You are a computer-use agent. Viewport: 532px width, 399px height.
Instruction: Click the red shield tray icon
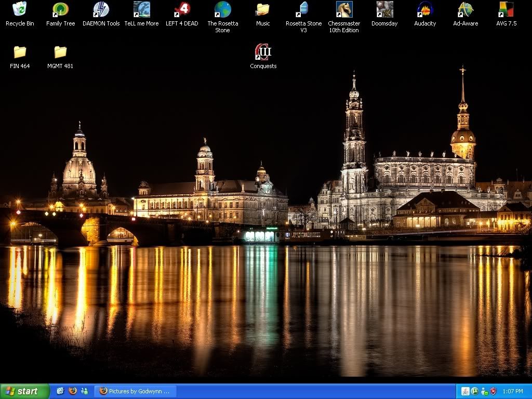click(494, 391)
